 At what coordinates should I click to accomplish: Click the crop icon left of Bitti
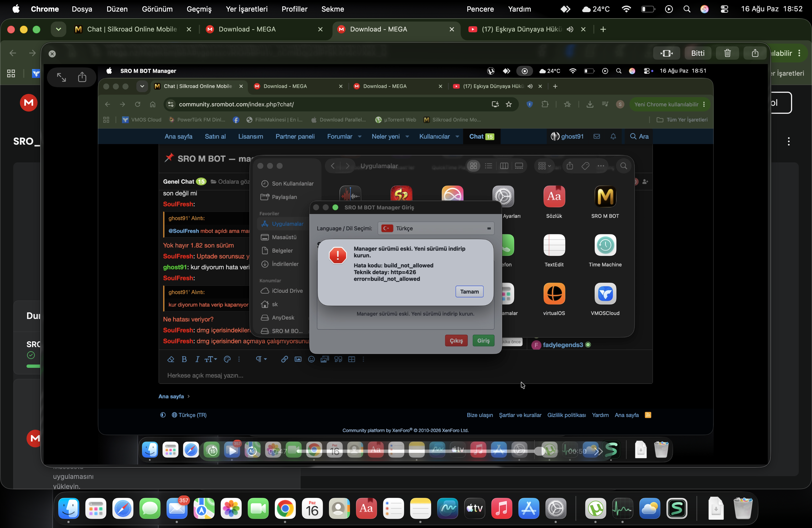(666, 53)
